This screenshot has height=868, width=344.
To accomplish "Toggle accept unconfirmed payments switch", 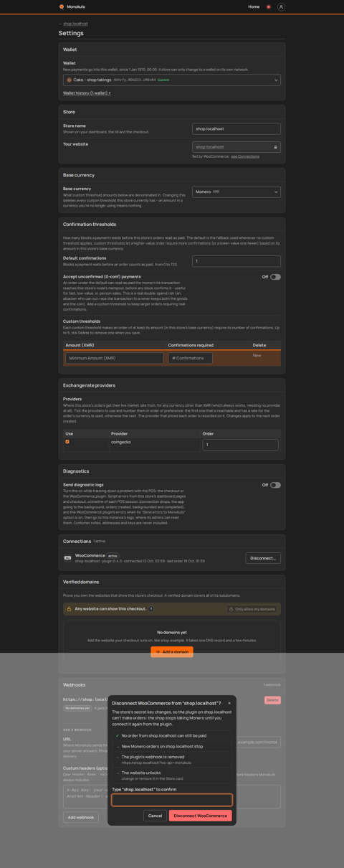I will pos(275,277).
